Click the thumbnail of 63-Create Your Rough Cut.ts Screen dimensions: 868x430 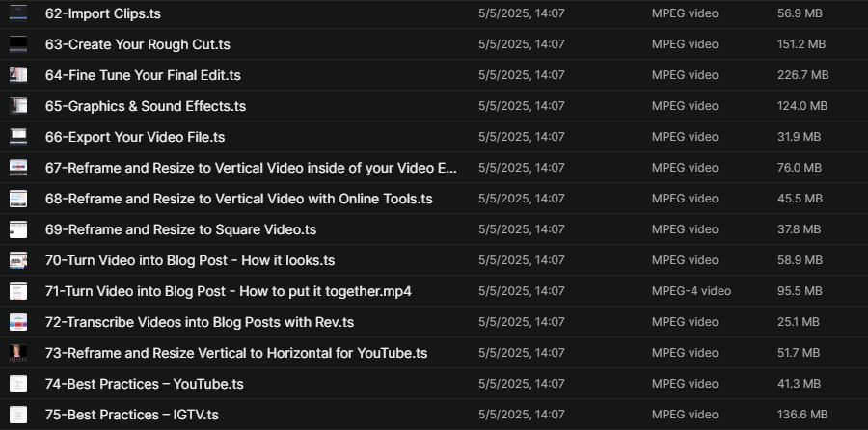(18, 44)
